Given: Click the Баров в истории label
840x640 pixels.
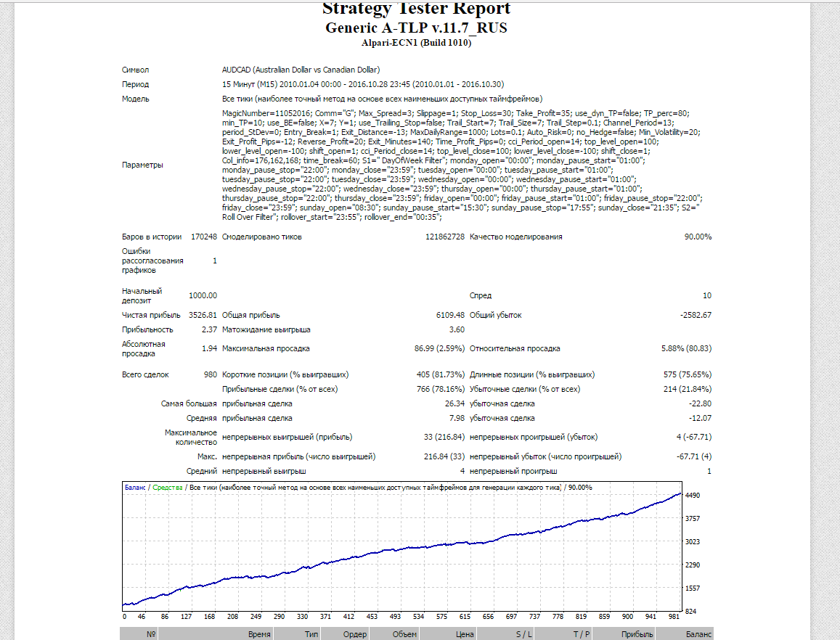Looking at the screenshot, I should tap(152, 237).
